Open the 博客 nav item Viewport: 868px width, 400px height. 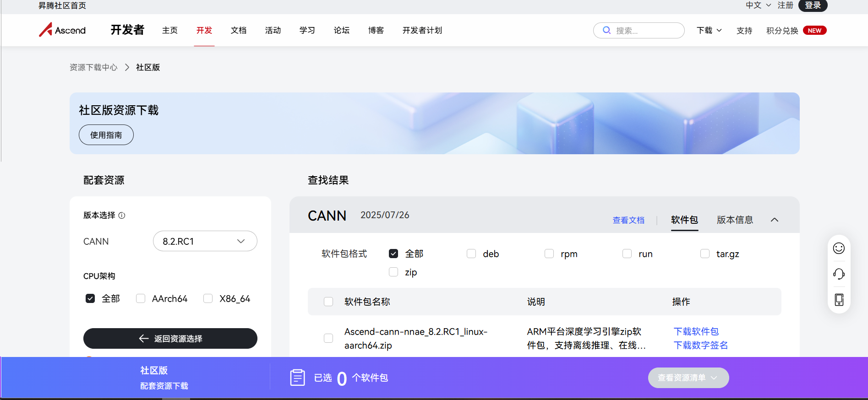[376, 30]
